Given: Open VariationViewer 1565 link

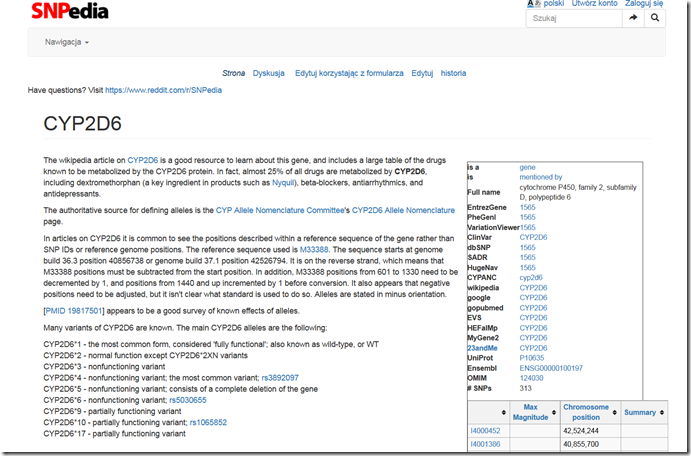Looking at the screenshot, I should [528, 228].
